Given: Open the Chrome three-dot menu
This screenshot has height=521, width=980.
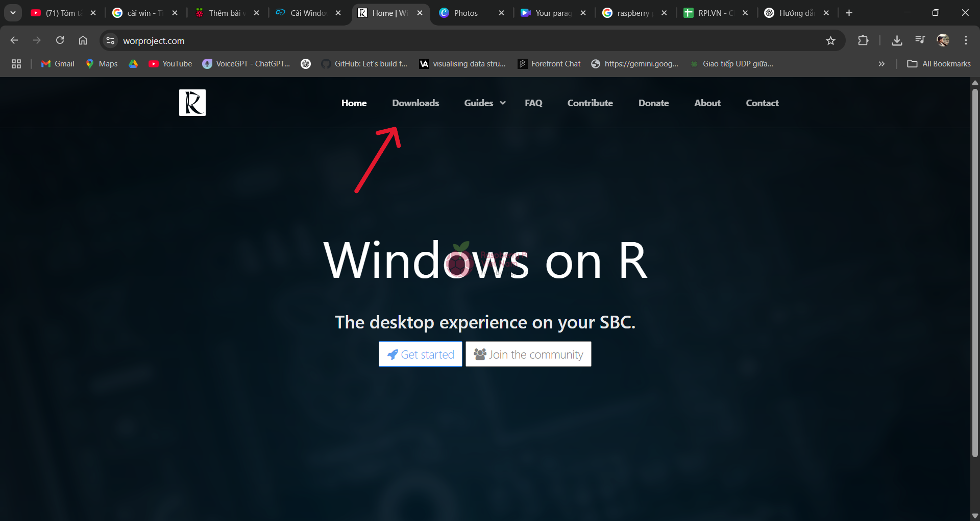Looking at the screenshot, I should click(x=966, y=40).
